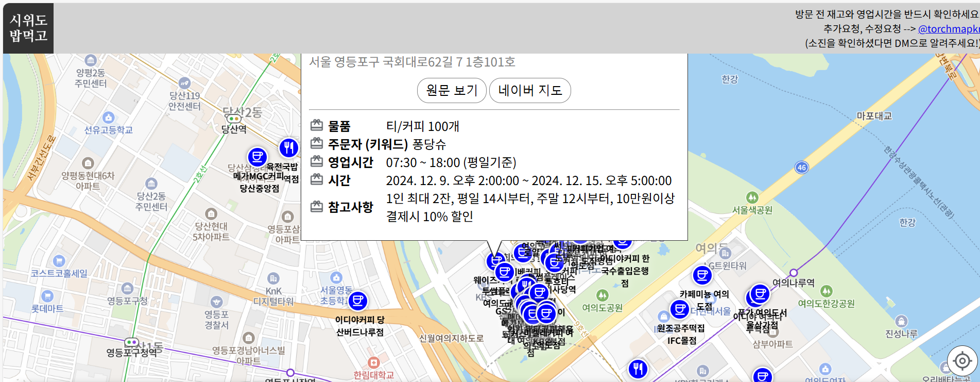Screen dimensions: 980x382
Task: Click the 코스트코홀세일 shopping icon
Action: [x=59, y=261]
